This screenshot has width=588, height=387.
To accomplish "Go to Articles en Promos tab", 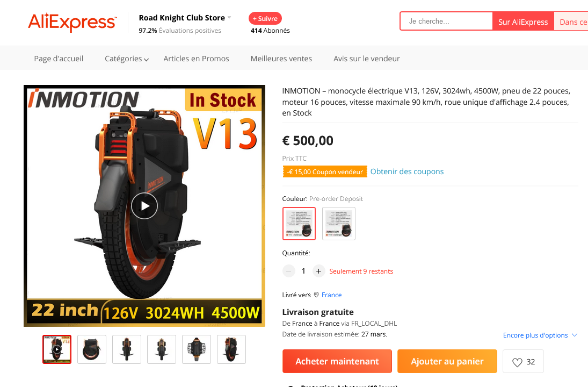I will coord(196,59).
